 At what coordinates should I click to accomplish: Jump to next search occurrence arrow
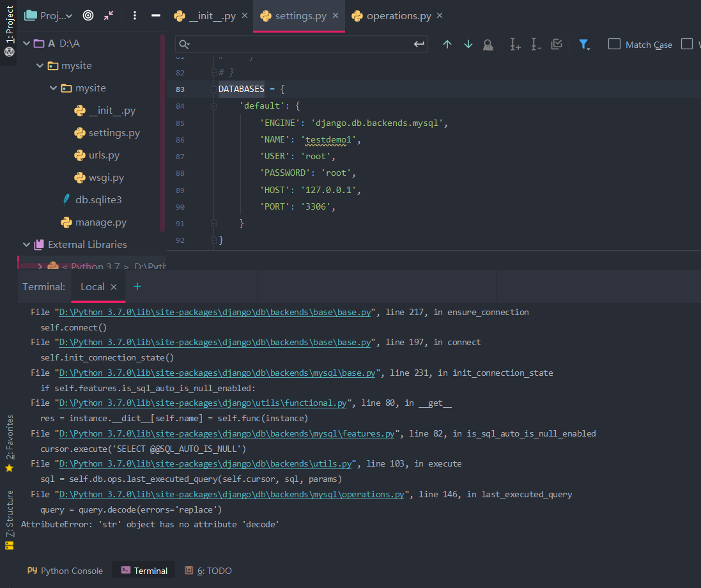coord(468,44)
